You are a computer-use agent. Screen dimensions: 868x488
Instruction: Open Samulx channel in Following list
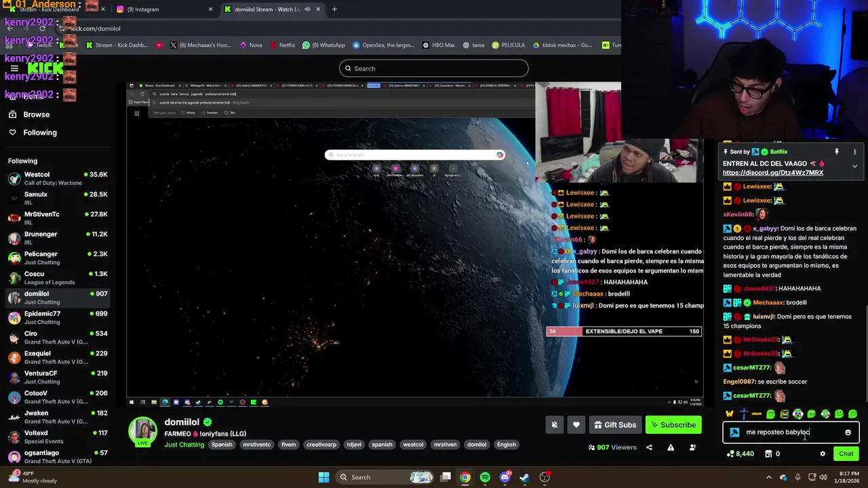[58, 199]
